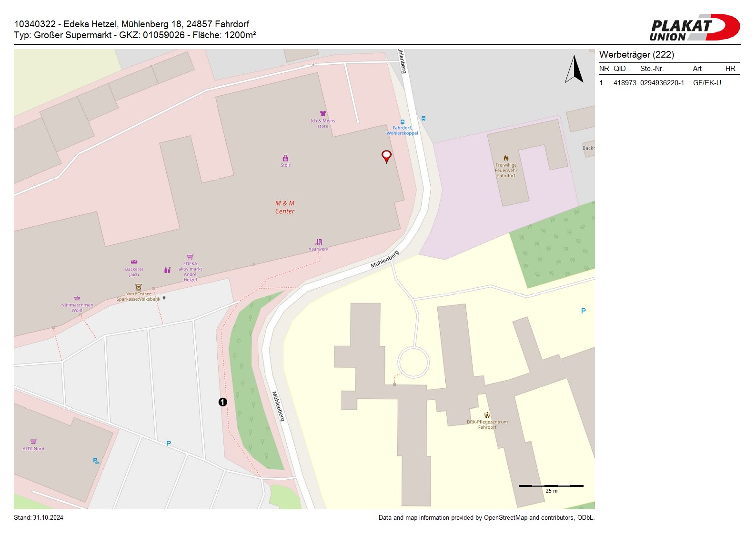This screenshot has width=756, height=535.
Task: Click the Stolz shop icon
Action: (x=285, y=158)
